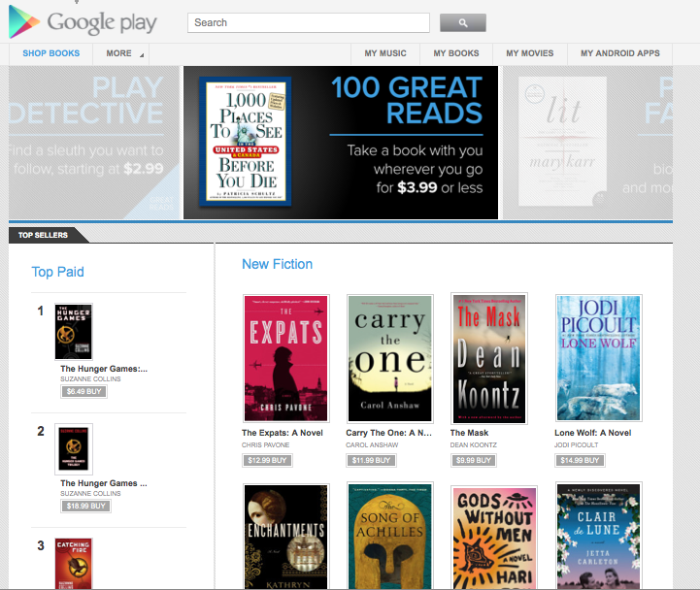Open author Carol Anshaw
700x590 pixels.
tap(372, 445)
